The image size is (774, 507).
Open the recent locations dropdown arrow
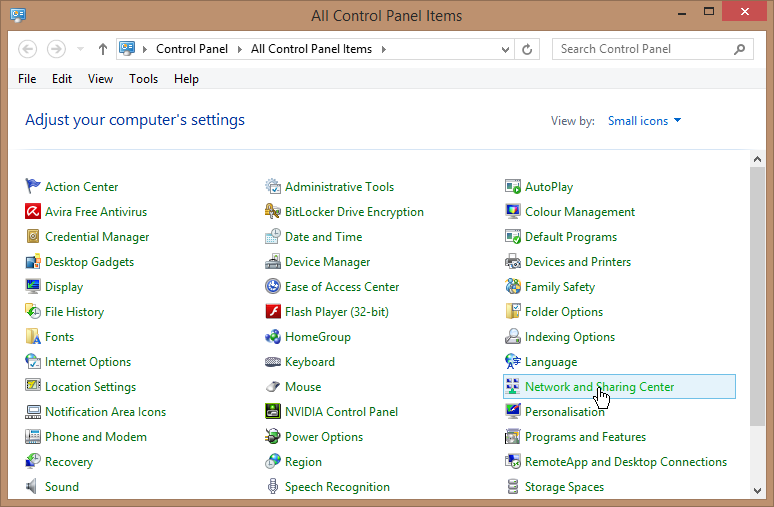[x=80, y=49]
